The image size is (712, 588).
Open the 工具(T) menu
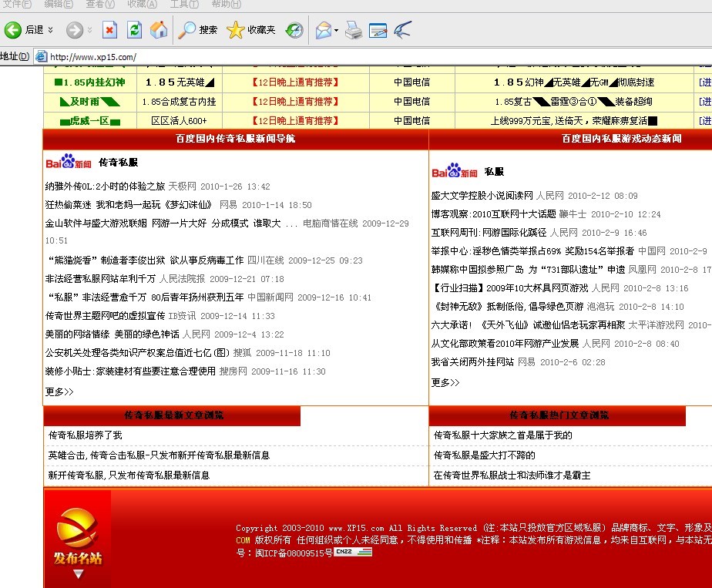[x=184, y=5]
